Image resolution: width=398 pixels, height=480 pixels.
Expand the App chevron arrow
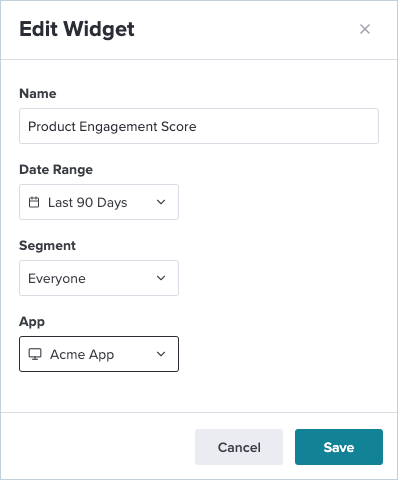pos(161,354)
